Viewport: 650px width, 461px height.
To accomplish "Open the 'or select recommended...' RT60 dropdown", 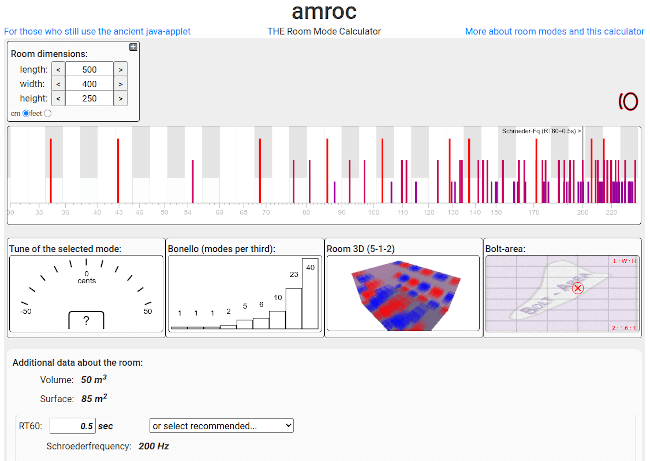I will [x=221, y=425].
